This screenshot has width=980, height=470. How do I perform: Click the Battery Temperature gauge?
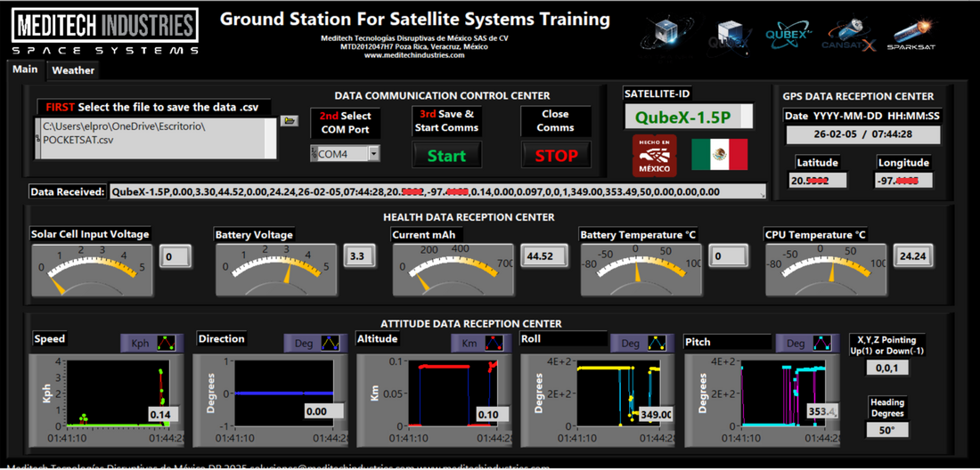tap(641, 271)
